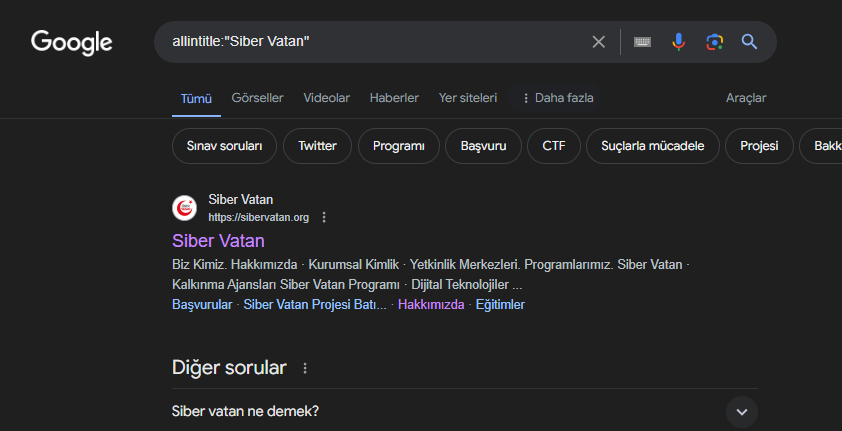The height and width of the screenshot is (431, 842).
Task: Select the Sınav soruları filter chip
Action: click(x=224, y=146)
